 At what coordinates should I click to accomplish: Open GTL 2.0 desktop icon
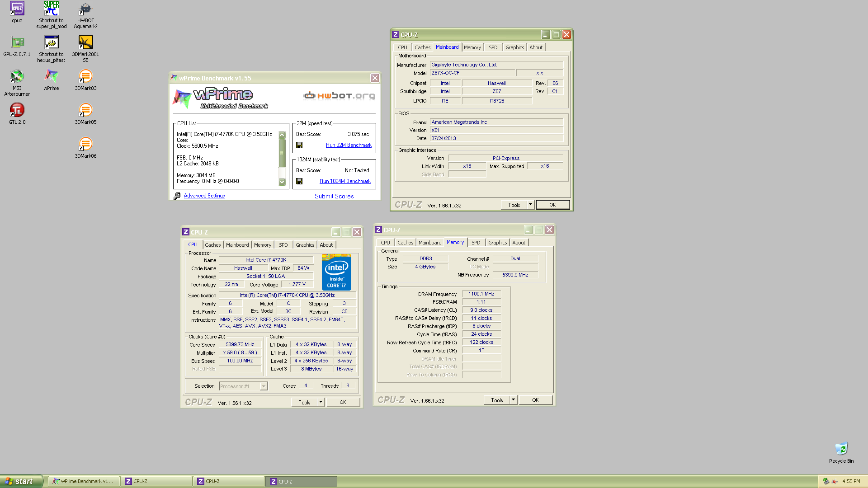coord(17,113)
